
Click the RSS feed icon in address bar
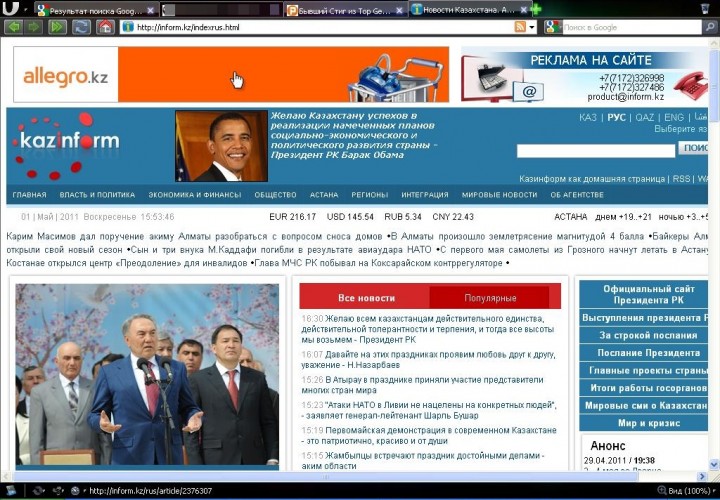(x=520, y=27)
